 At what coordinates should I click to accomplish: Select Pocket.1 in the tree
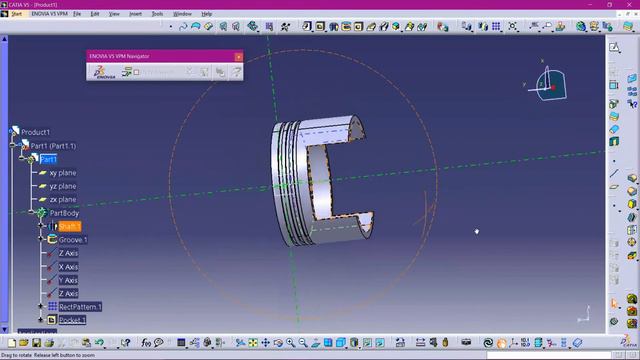[72, 320]
